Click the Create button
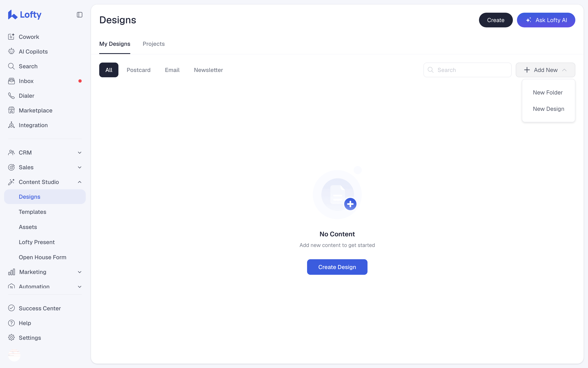This screenshot has height=368, width=588. coord(496,20)
